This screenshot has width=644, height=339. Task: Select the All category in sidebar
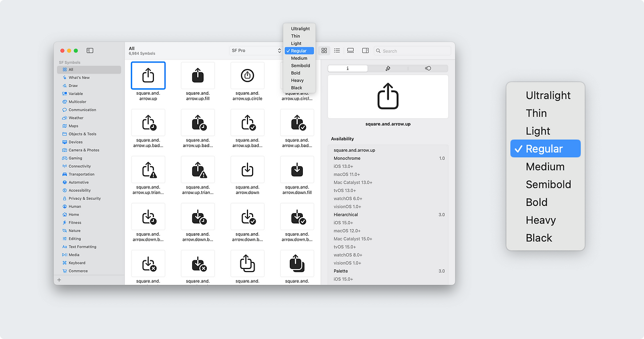89,70
